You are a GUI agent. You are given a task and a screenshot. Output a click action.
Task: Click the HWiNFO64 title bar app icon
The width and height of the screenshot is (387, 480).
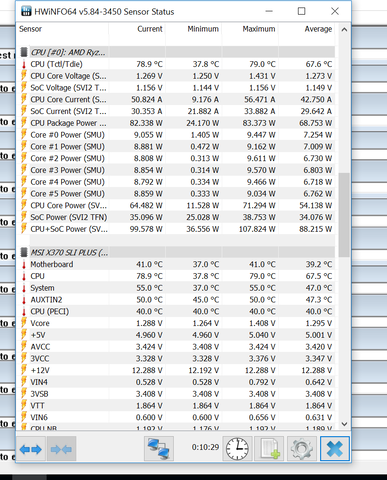26,11
